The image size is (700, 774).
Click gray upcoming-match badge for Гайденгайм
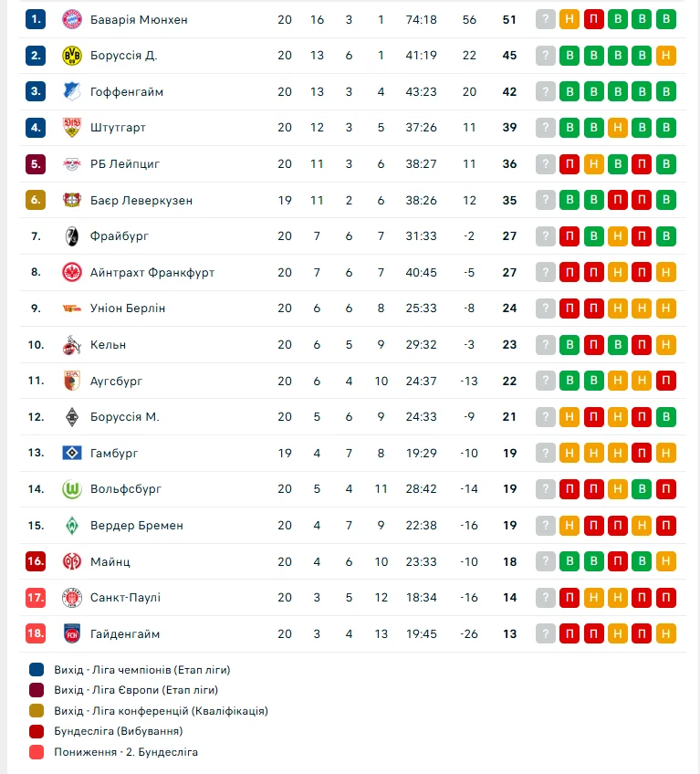546,633
